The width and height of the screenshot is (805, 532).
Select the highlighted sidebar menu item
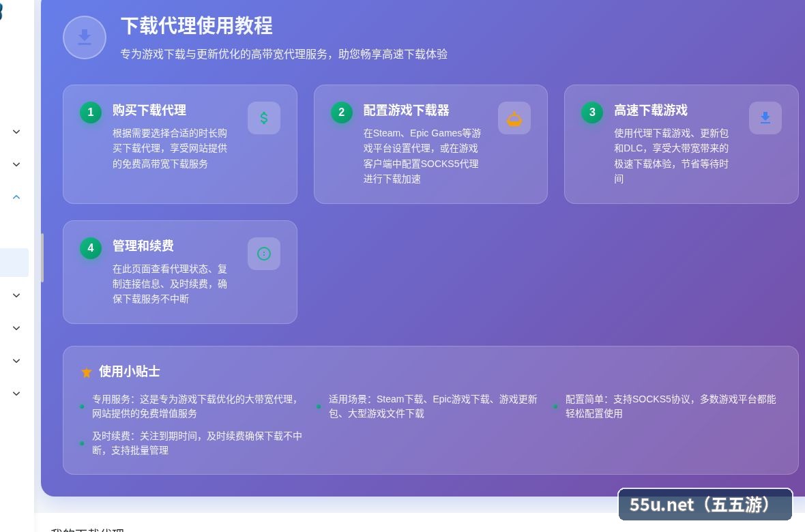click(14, 263)
